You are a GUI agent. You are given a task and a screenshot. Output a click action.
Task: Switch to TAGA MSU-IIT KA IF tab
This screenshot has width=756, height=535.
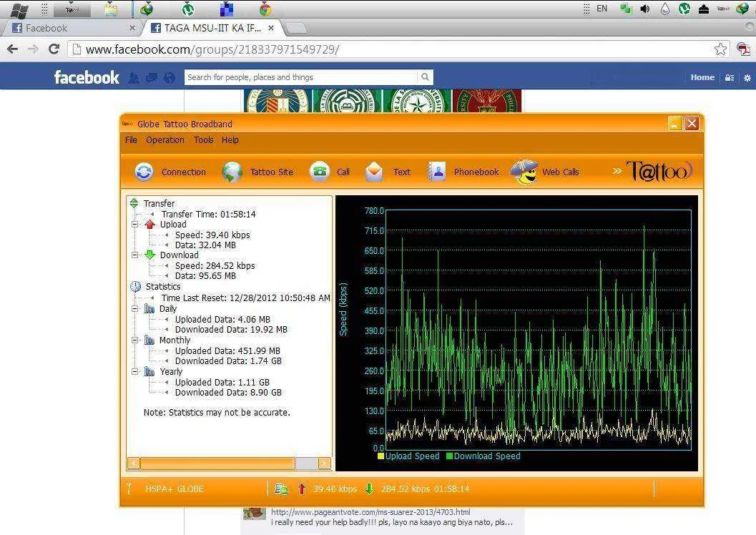[212, 28]
